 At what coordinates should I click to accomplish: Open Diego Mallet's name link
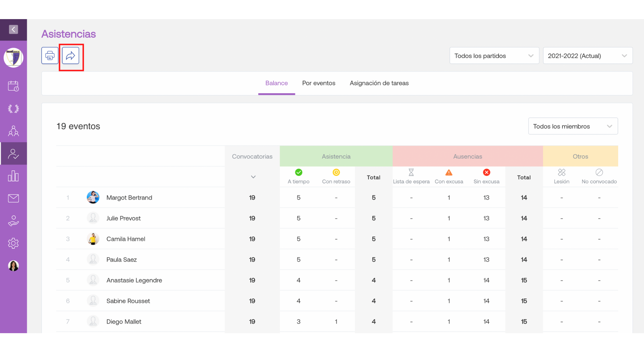tap(124, 322)
